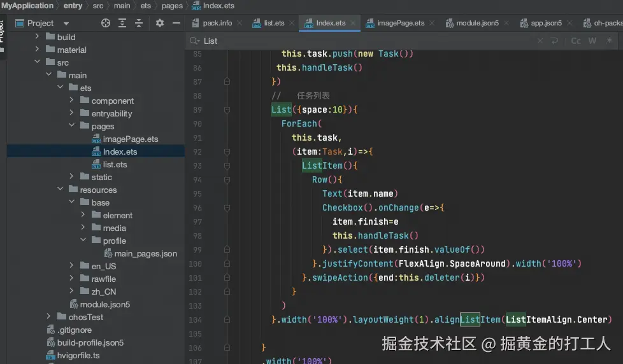Close the pack.info tab
The image size is (623, 364).
point(240,23)
